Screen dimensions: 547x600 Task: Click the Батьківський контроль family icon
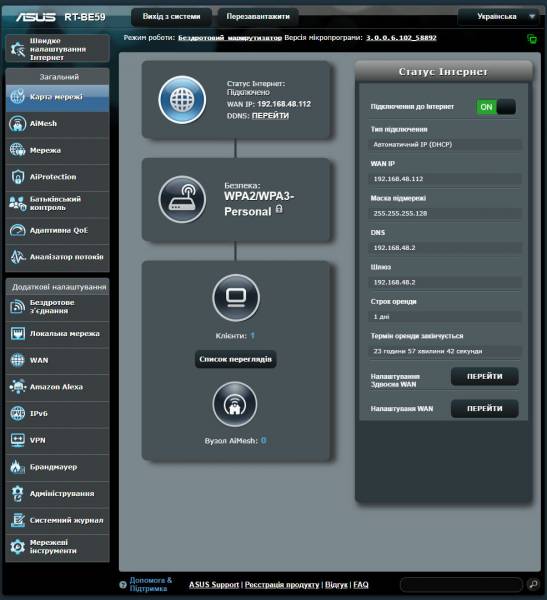click(x=18, y=203)
